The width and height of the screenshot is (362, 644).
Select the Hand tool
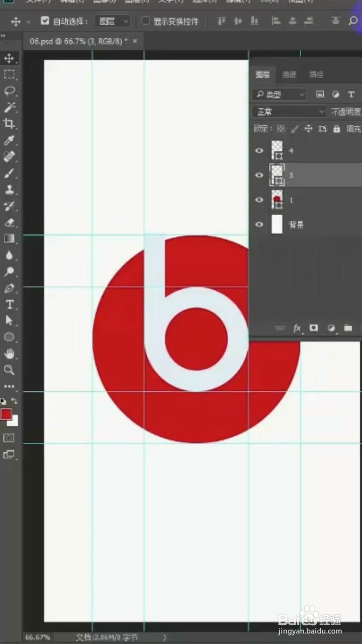click(x=9, y=354)
